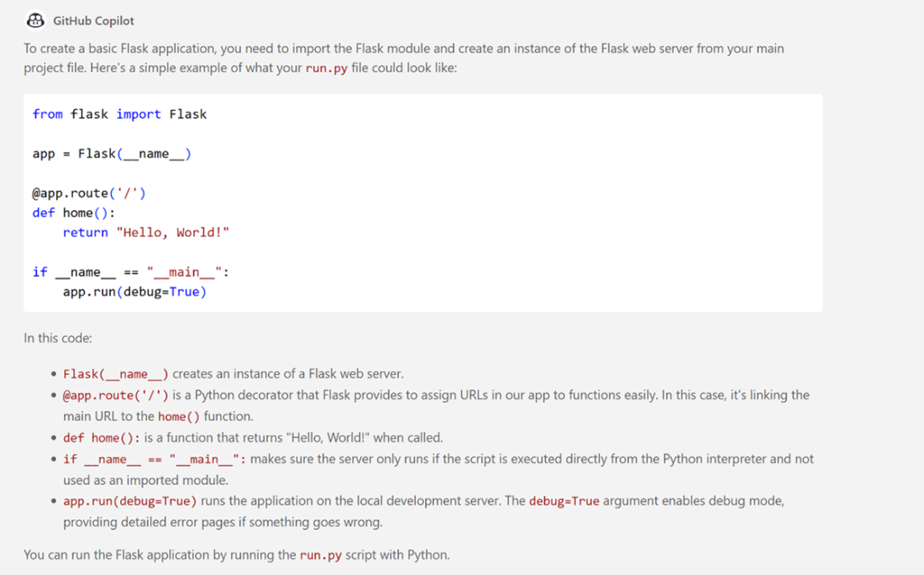Click 'run.py' in the final sentence
The width and height of the screenshot is (924, 575).
coord(321,555)
